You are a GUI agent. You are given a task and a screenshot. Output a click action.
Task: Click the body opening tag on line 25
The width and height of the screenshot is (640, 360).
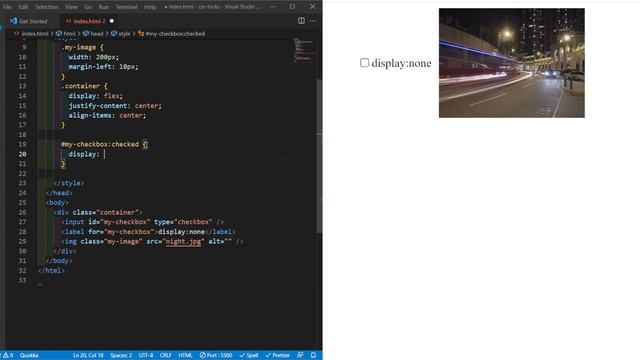click(58, 202)
